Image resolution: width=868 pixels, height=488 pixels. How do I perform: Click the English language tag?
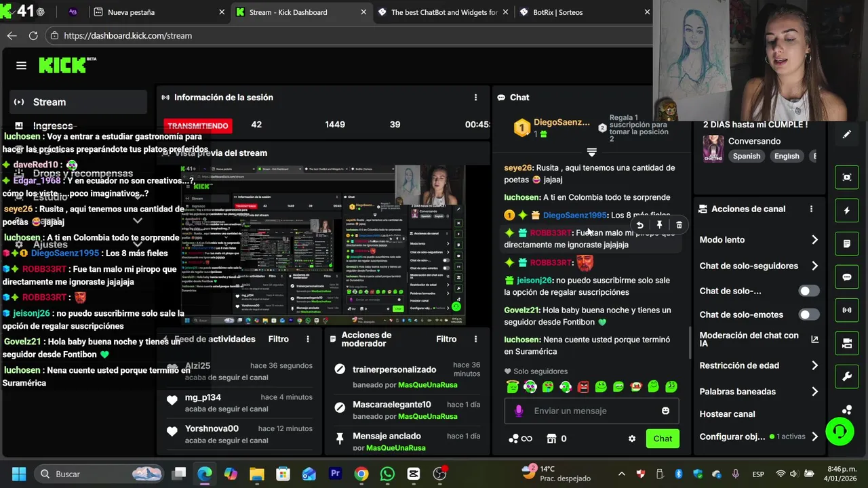point(787,156)
